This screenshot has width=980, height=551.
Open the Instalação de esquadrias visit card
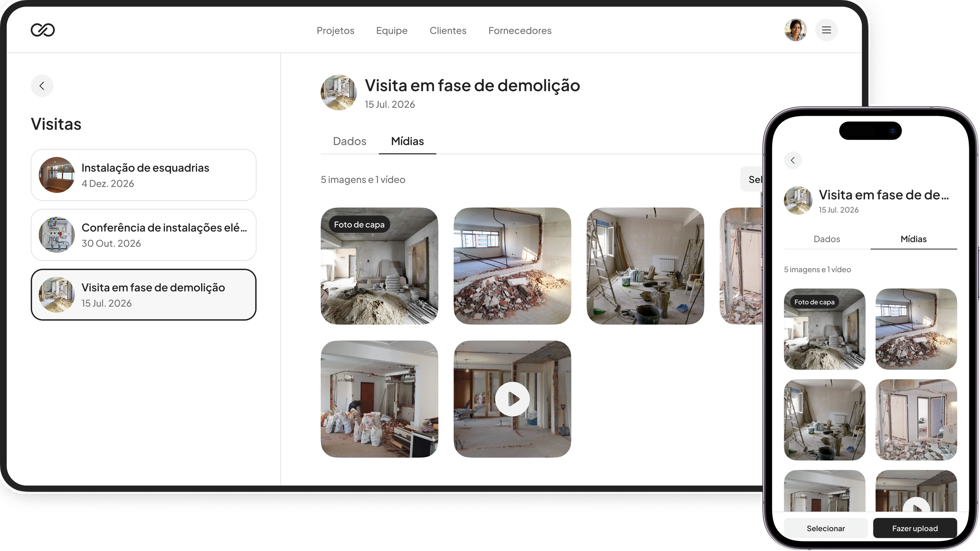[144, 175]
